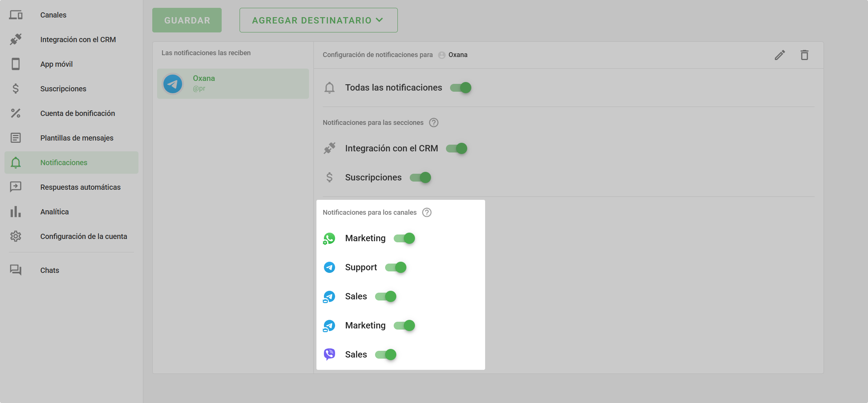Click the account settings gear icon
868x403 pixels.
tap(16, 236)
